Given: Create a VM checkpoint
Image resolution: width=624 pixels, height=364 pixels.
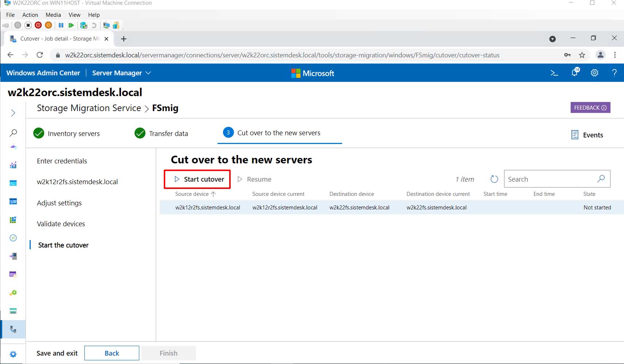Looking at the screenshot, I should [x=84, y=25].
